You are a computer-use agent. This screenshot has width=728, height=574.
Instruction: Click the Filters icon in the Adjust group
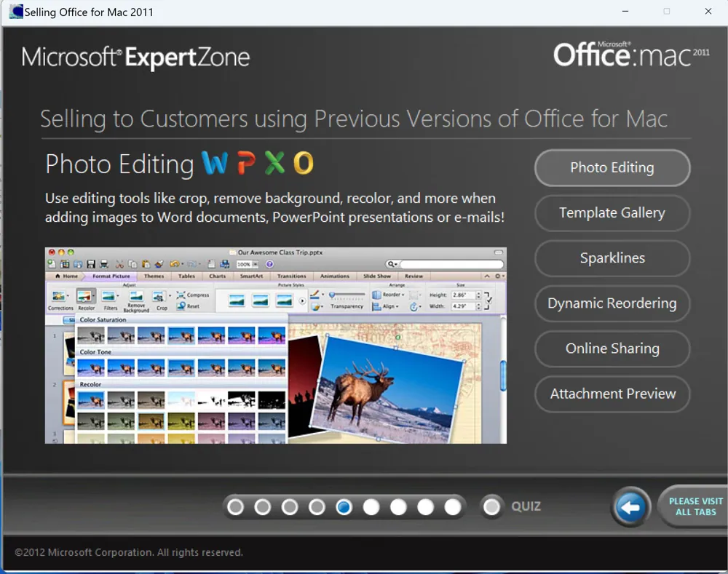(108, 296)
